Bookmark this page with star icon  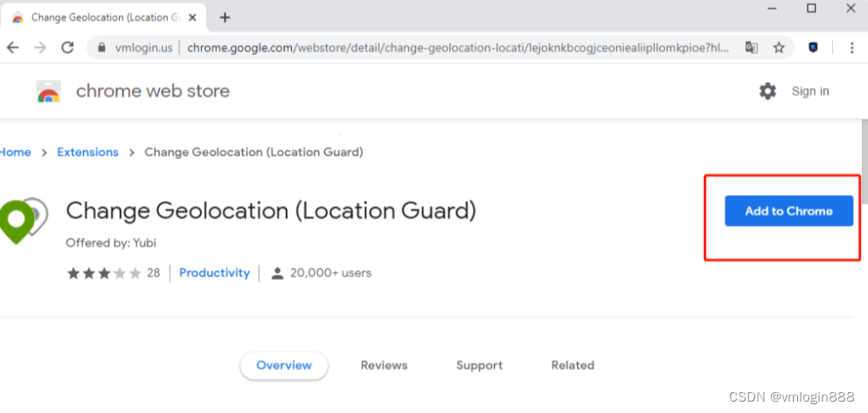click(x=779, y=47)
